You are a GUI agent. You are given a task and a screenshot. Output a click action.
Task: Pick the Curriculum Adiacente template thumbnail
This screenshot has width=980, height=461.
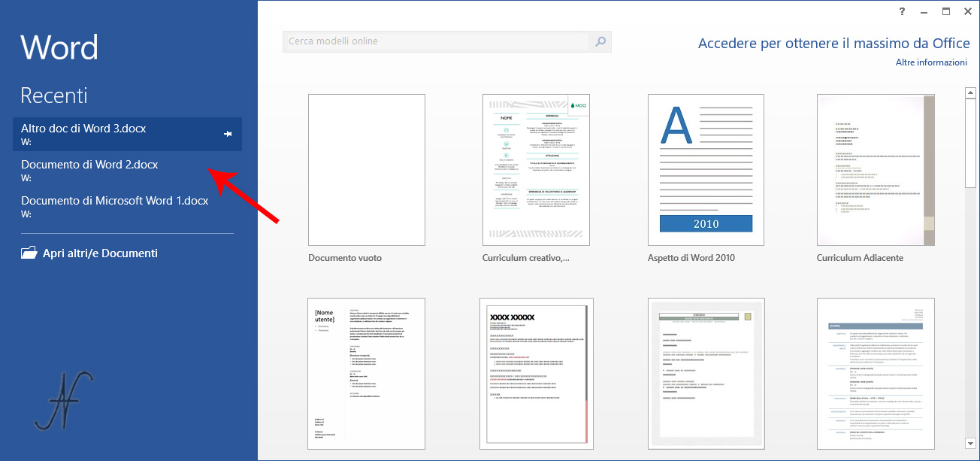[x=876, y=170]
